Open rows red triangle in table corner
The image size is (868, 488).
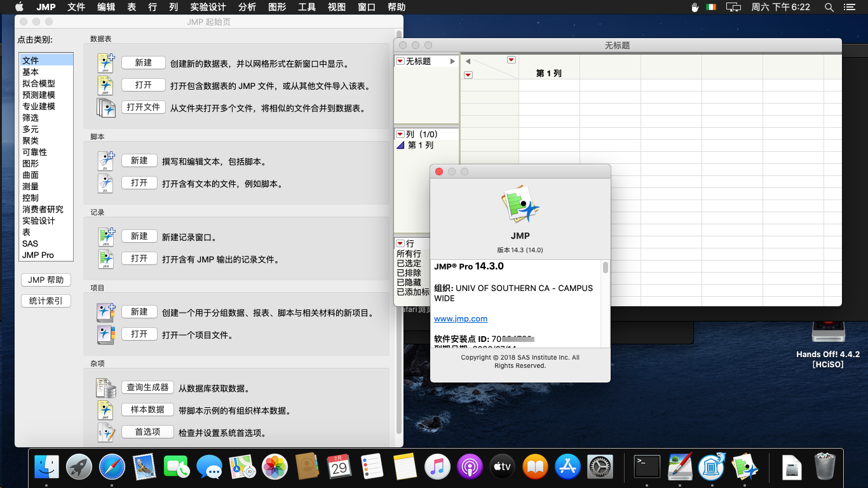[x=468, y=75]
